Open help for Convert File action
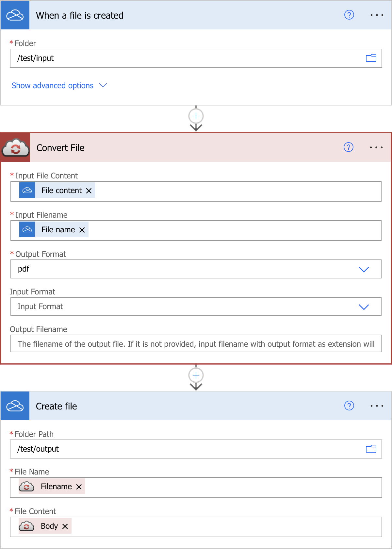The image size is (392, 549). [x=349, y=147]
